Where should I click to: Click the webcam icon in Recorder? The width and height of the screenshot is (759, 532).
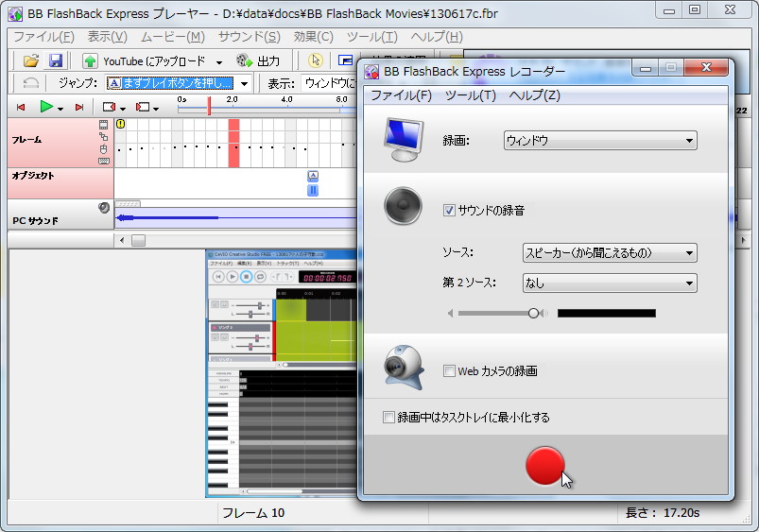coord(404,367)
